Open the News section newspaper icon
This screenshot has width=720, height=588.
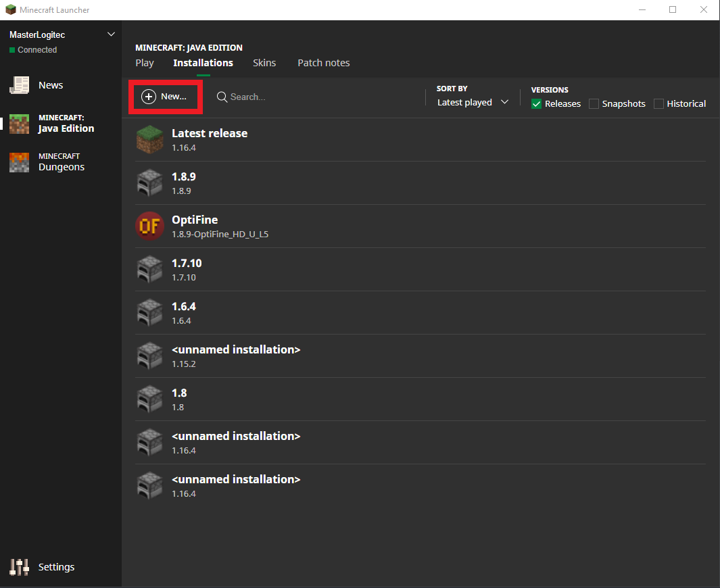click(x=20, y=85)
